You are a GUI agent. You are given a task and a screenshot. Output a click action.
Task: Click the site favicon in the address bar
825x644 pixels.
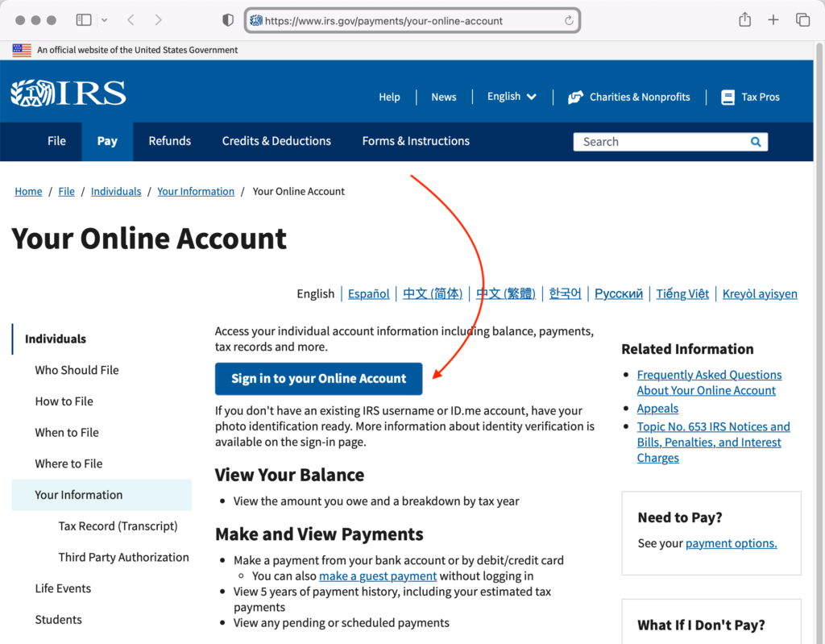coord(255,20)
